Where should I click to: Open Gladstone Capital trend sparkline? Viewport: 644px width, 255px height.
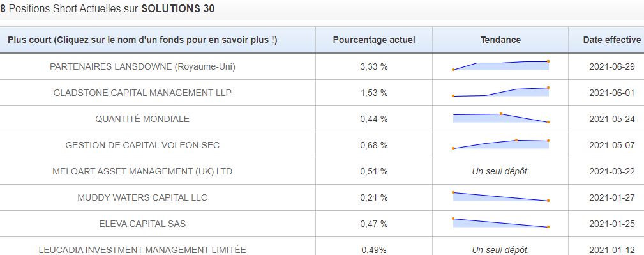500,92
